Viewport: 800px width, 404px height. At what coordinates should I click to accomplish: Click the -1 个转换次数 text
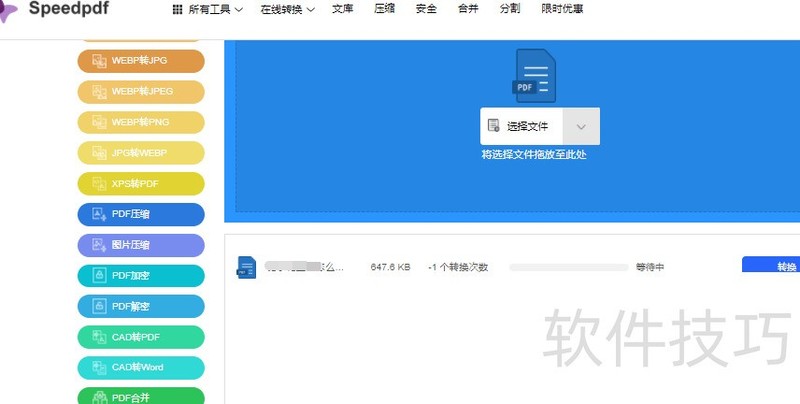[x=458, y=267]
